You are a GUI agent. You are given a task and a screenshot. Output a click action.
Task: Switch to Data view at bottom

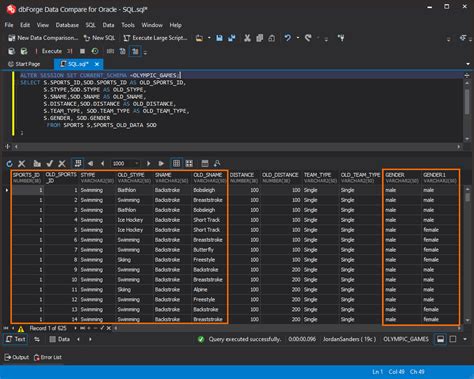[x=60, y=339]
